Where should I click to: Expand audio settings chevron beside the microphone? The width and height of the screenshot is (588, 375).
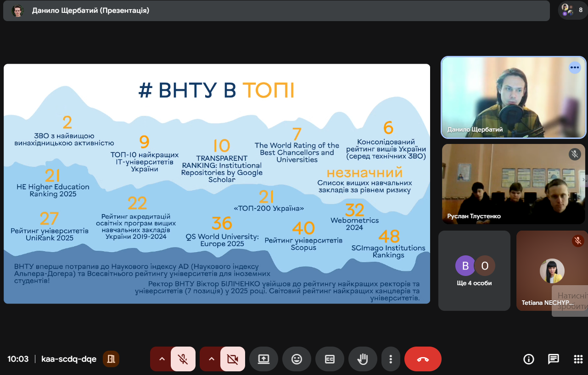[161, 359]
